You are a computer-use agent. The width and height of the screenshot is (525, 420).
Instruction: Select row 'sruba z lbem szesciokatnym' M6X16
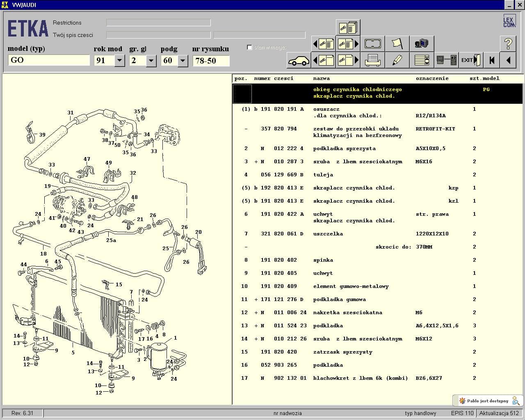tap(377, 162)
